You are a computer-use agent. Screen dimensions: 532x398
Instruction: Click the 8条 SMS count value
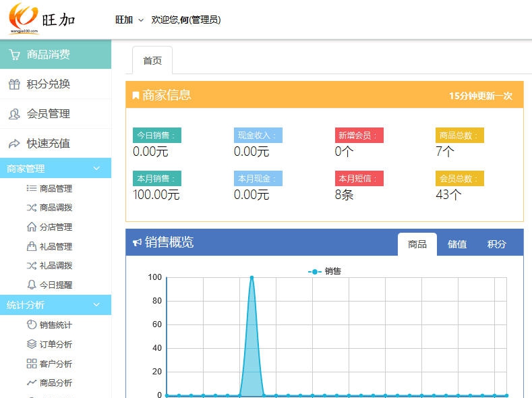[344, 195]
